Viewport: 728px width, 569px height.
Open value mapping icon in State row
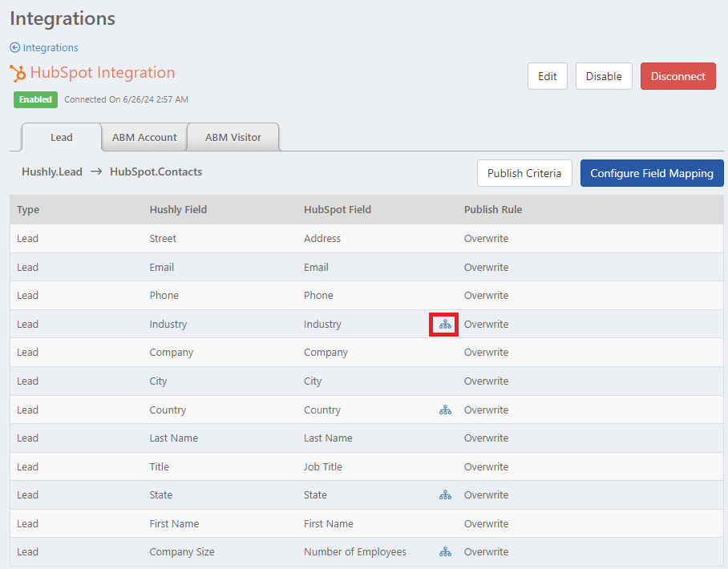pos(445,494)
